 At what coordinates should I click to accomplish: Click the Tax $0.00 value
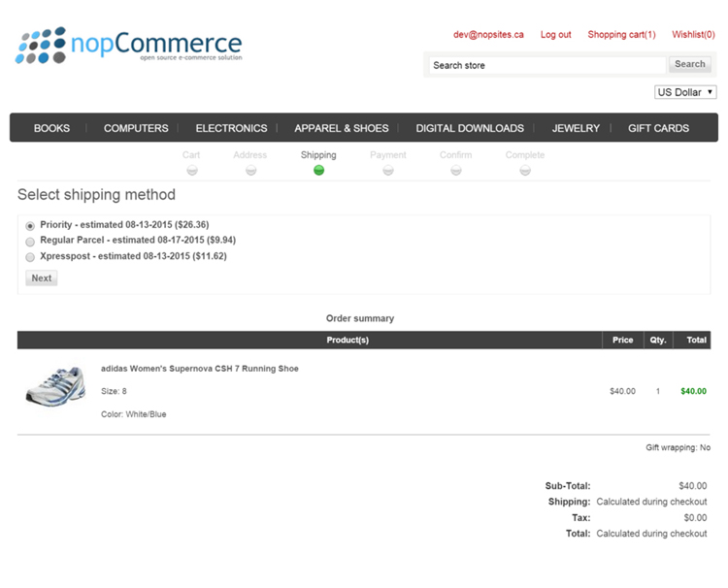click(x=695, y=517)
